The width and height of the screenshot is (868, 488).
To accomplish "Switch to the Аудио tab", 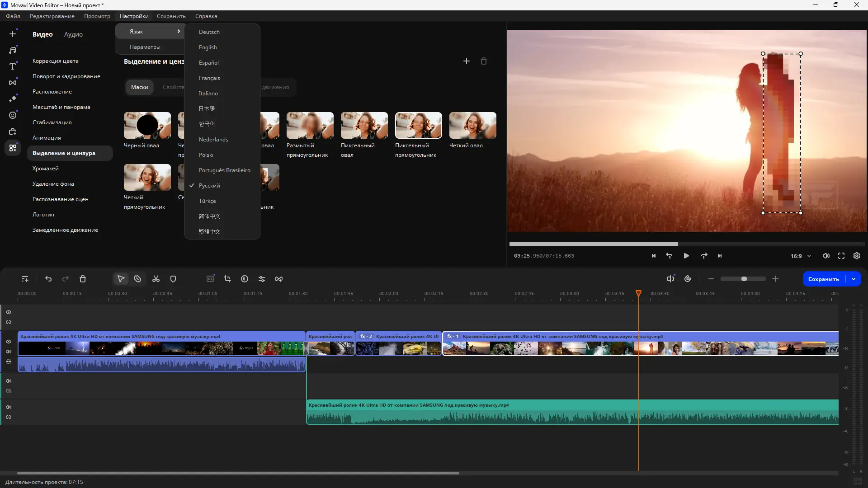I will [73, 34].
